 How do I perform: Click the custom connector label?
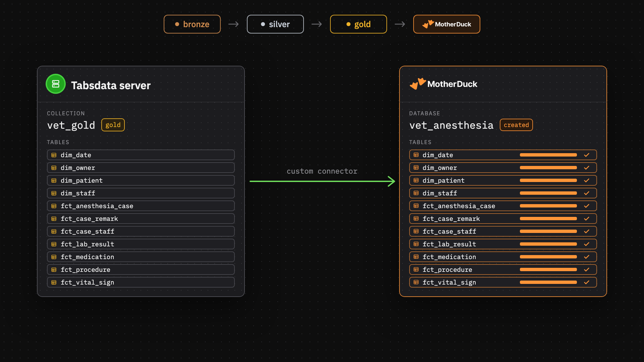tap(322, 171)
